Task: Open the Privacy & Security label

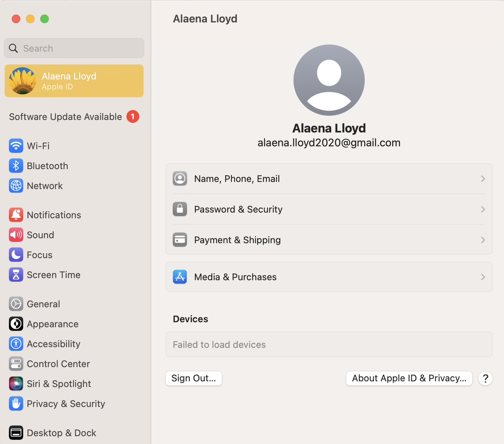Action: 66,404
